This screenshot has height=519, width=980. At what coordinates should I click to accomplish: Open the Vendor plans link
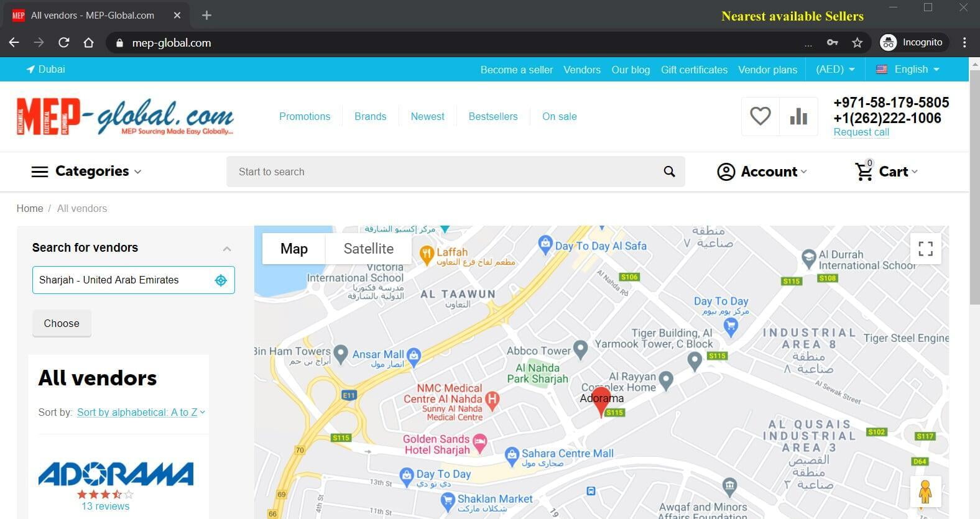click(x=767, y=70)
